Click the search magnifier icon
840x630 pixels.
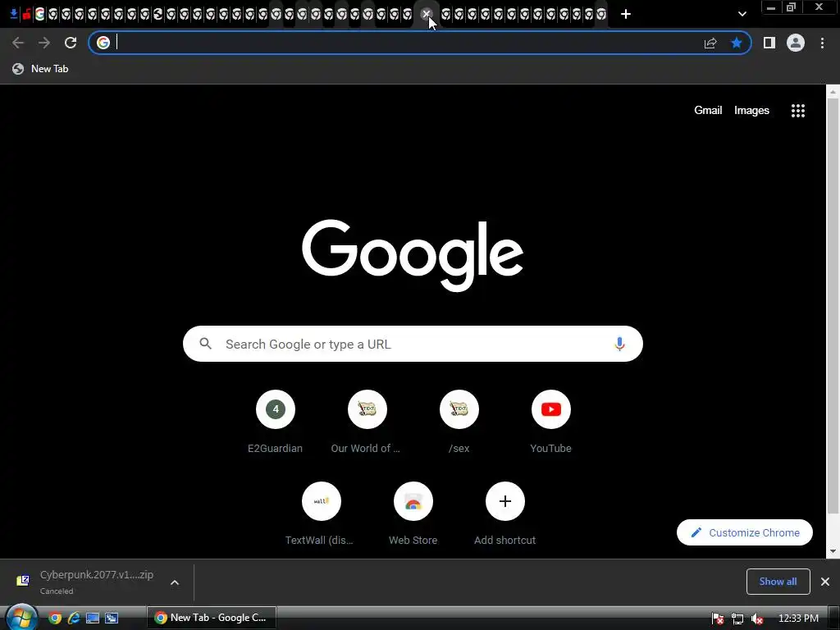pos(206,344)
